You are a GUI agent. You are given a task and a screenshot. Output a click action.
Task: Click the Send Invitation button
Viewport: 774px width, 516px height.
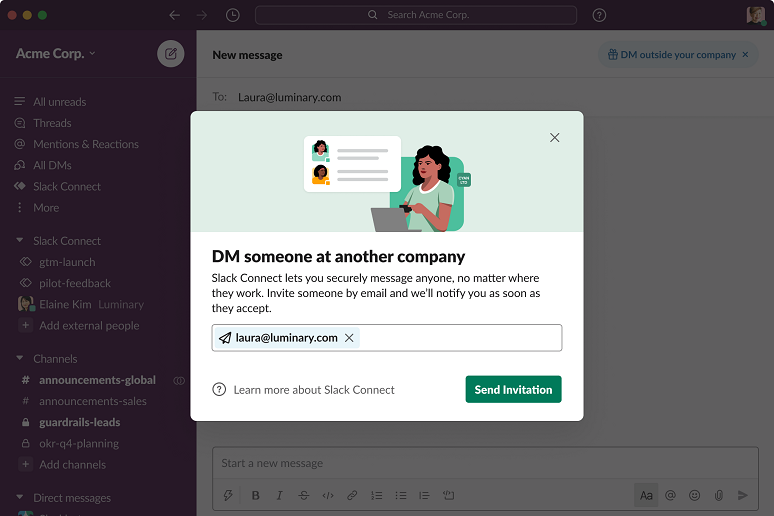[x=513, y=389]
